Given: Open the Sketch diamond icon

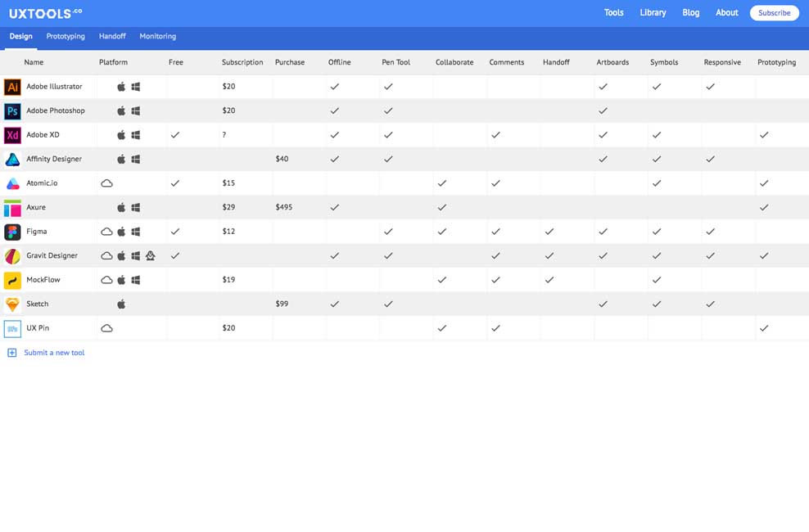Looking at the screenshot, I should (12, 304).
